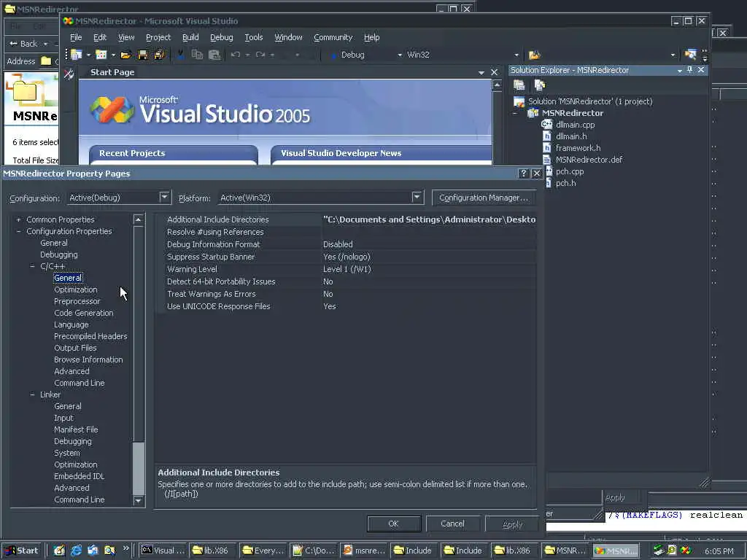
Task: Open the Project menu
Action: [158, 37]
